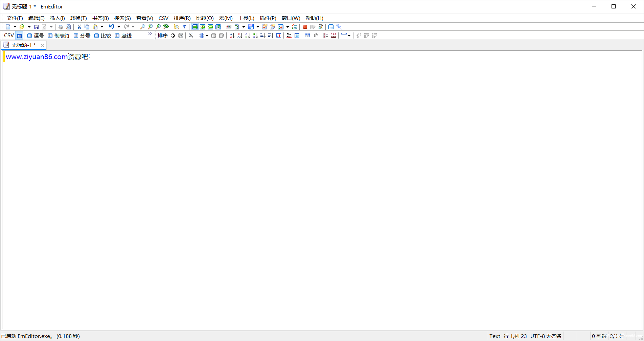Click the www.ziyuan86.com link in editor
The image size is (644, 341).
coord(37,57)
